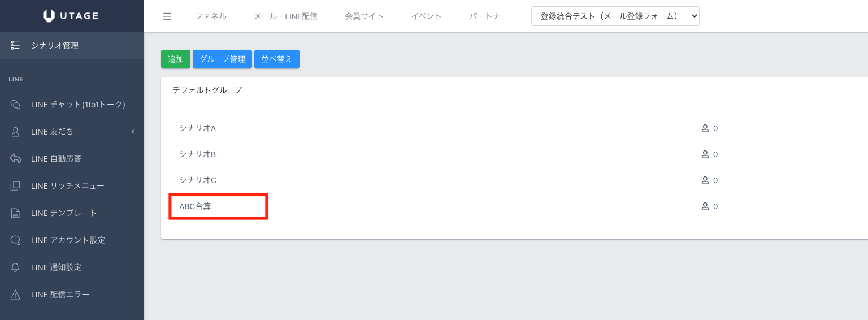Select LINE アカウント設定 in sidebar
Screen dimensions: 868x320
point(68,240)
